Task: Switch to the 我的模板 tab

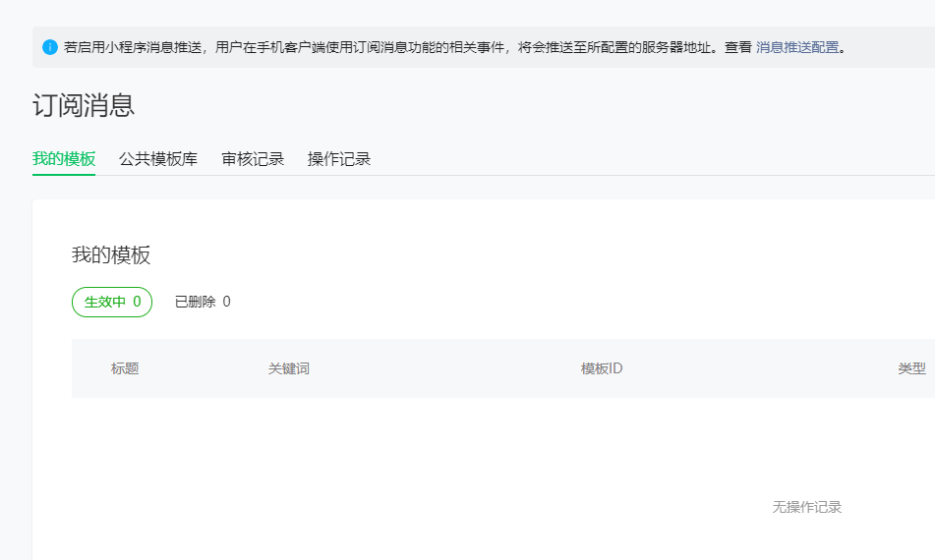Action: pyautogui.click(x=64, y=159)
